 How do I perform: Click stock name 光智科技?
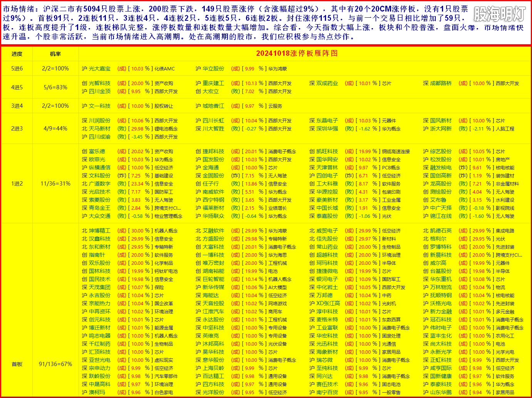coord(100,83)
